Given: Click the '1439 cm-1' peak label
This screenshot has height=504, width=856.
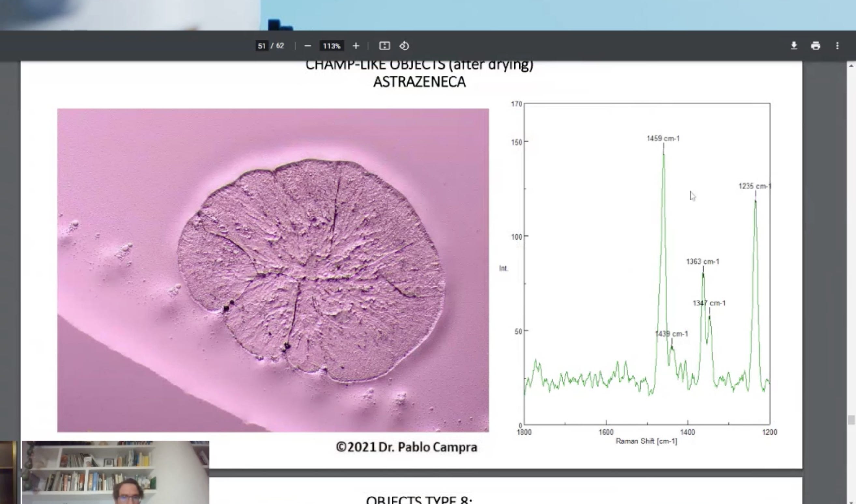Looking at the screenshot, I should click(671, 334).
